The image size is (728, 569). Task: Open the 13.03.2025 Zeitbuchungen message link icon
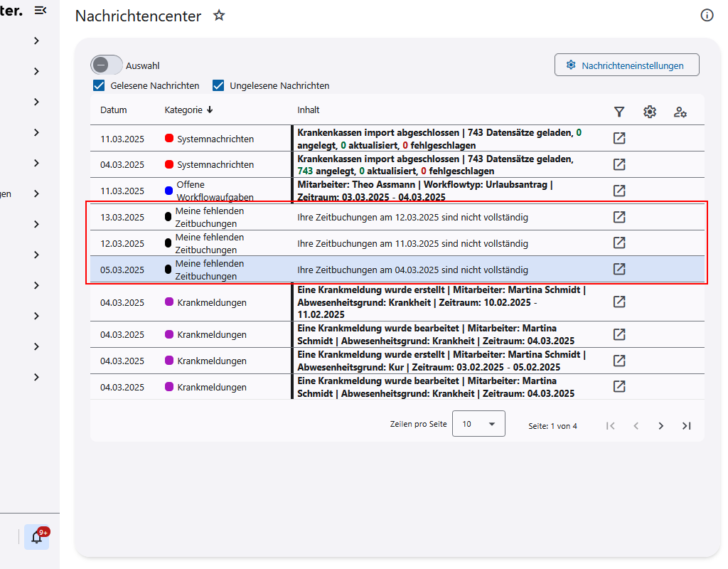[619, 217]
